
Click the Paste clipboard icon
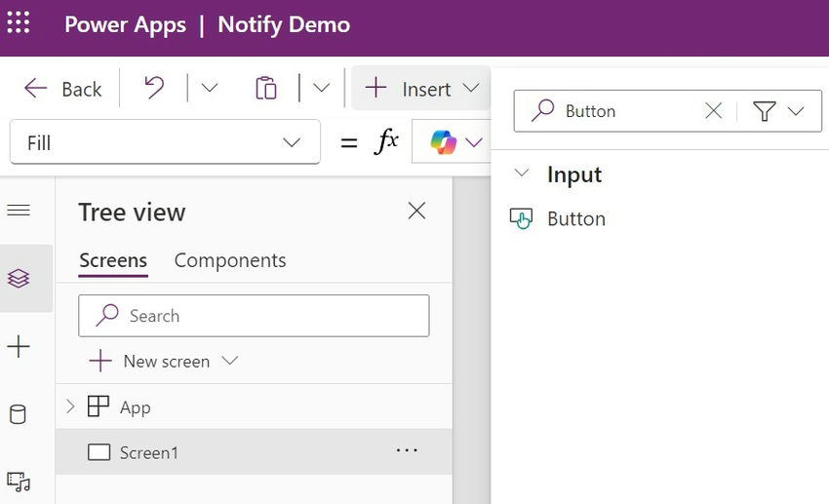[266, 88]
